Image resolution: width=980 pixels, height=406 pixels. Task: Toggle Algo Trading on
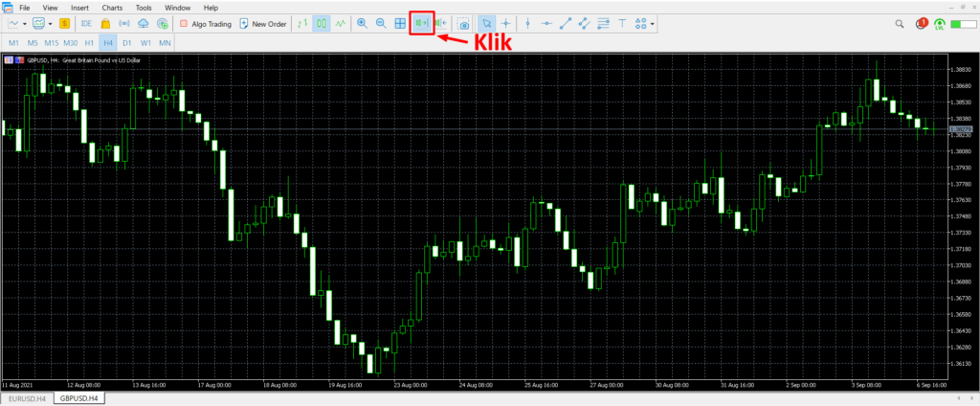tap(205, 23)
